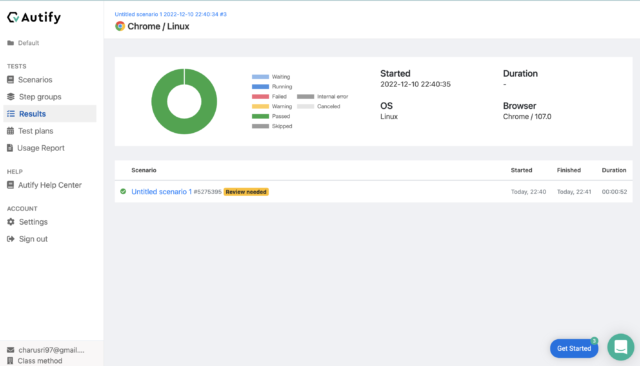Click the Passed green legend swatch
This screenshot has width=640, height=366.
(260, 116)
